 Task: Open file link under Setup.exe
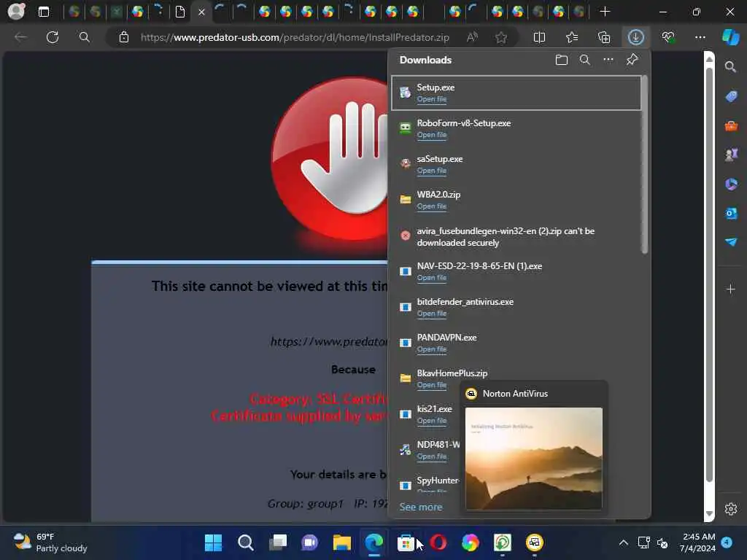click(x=432, y=99)
